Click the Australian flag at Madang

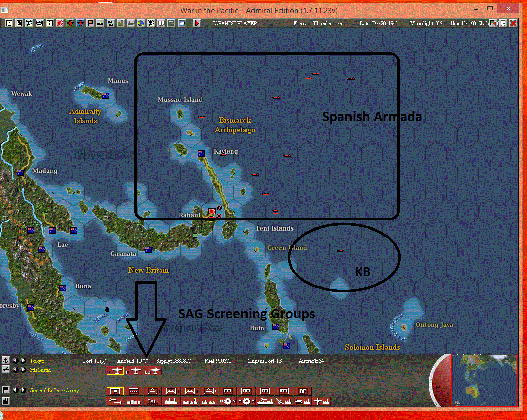20,173
